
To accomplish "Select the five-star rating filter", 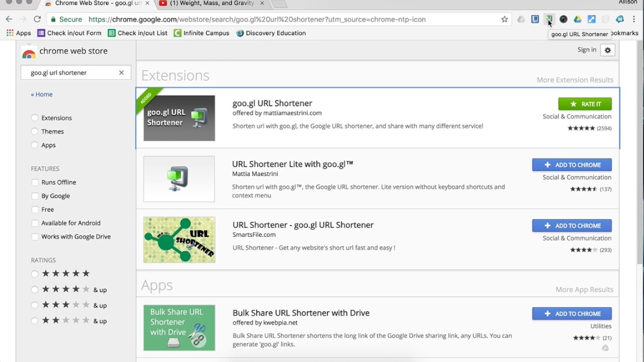I will [35, 274].
